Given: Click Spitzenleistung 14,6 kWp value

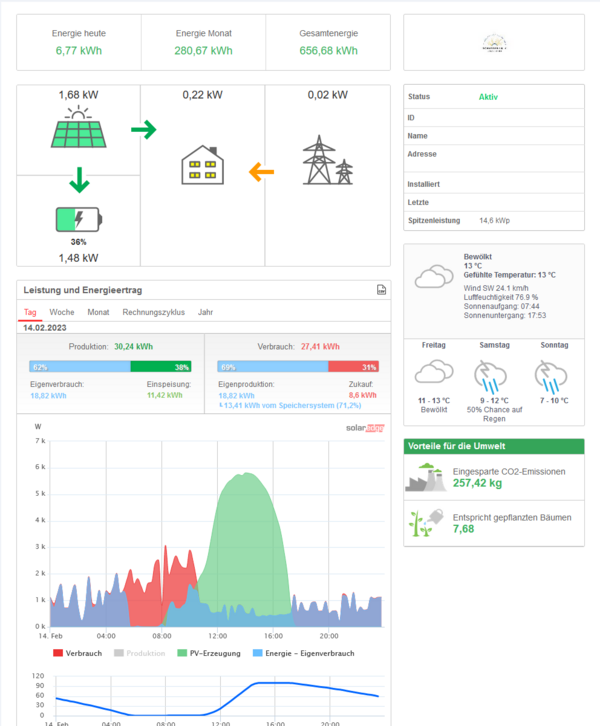Looking at the screenshot, I should tap(494, 220).
